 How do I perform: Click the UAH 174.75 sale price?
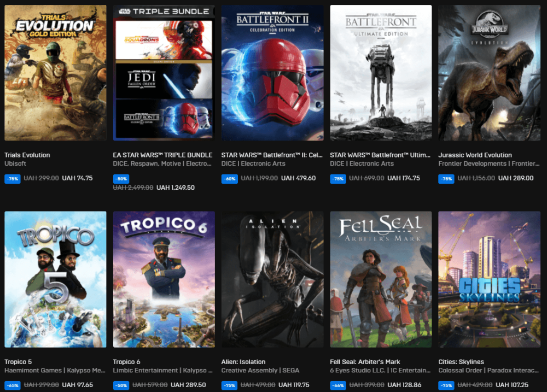[x=404, y=178]
